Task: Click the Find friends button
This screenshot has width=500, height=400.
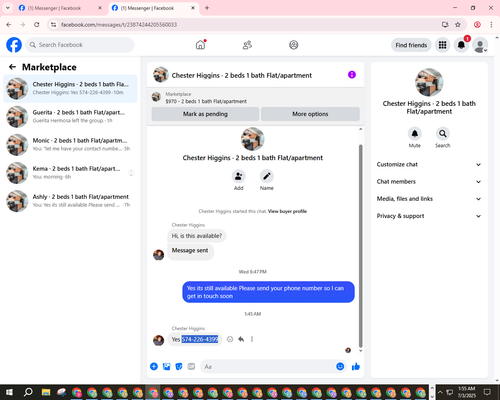Action: 411,45
